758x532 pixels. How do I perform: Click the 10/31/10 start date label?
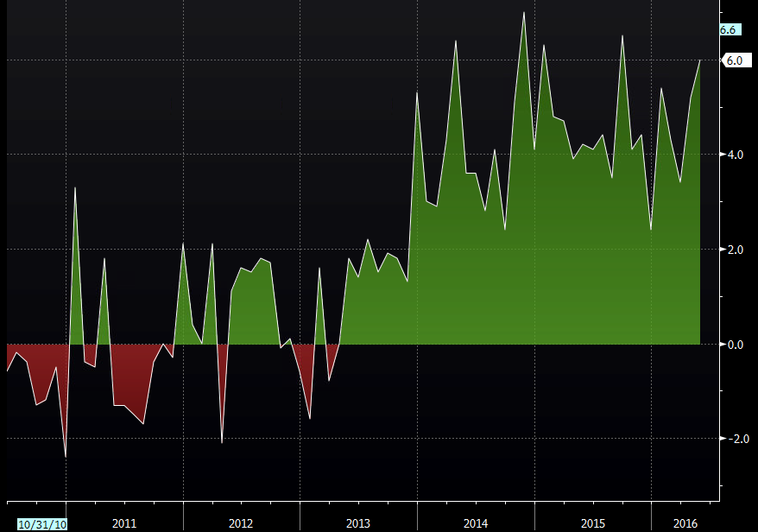click(42, 524)
